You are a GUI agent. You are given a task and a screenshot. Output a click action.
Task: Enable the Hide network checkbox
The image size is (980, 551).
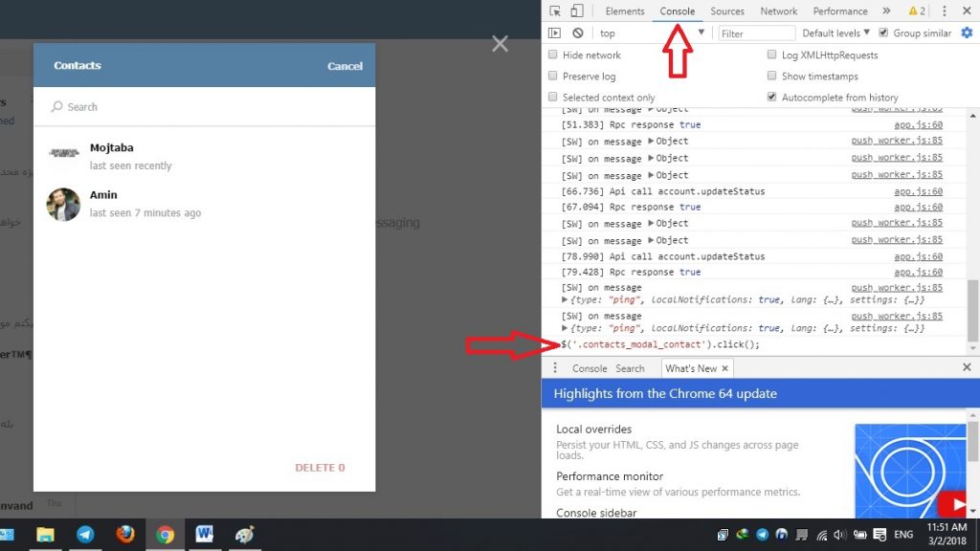pos(553,55)
